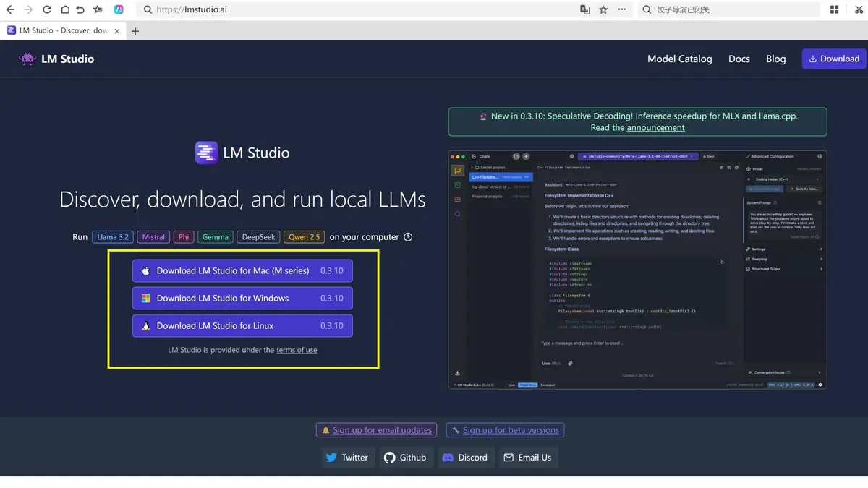Click the magnifier icon in the search box
This screenshot has height=488, width=868.
click(x=647, y=10)
